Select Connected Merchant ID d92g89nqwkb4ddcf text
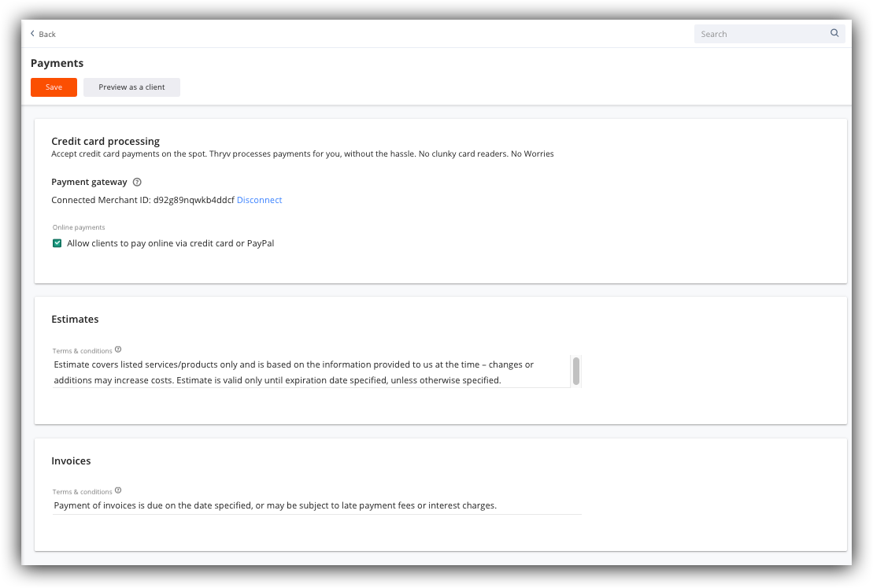This screenshot has width=873, height=588. (142, 200)
